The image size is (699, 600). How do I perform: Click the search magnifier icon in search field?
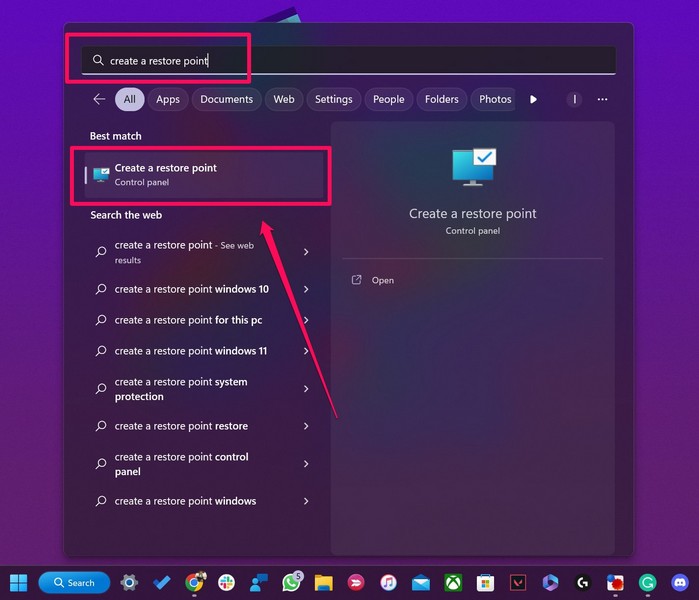pyautogui.click(x=98, y=60)
